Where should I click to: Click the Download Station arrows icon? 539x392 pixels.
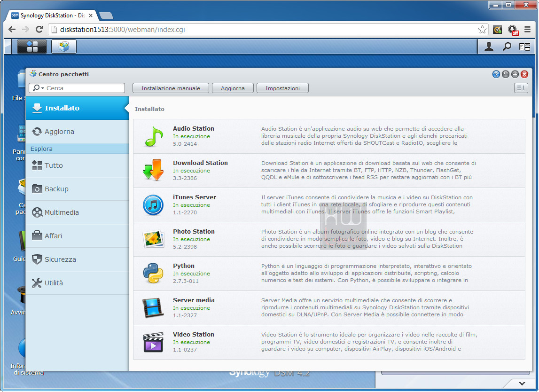click(x=153, y=170)
